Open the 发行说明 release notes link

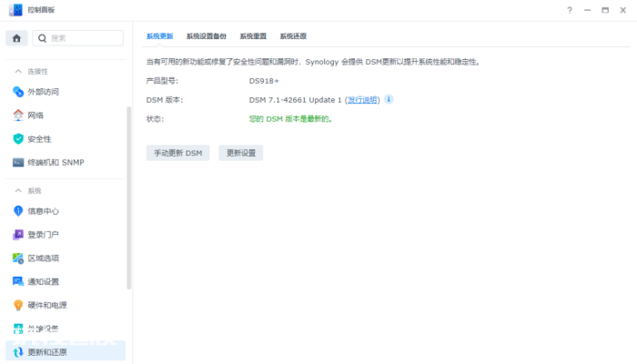click(x=362, y=100)
